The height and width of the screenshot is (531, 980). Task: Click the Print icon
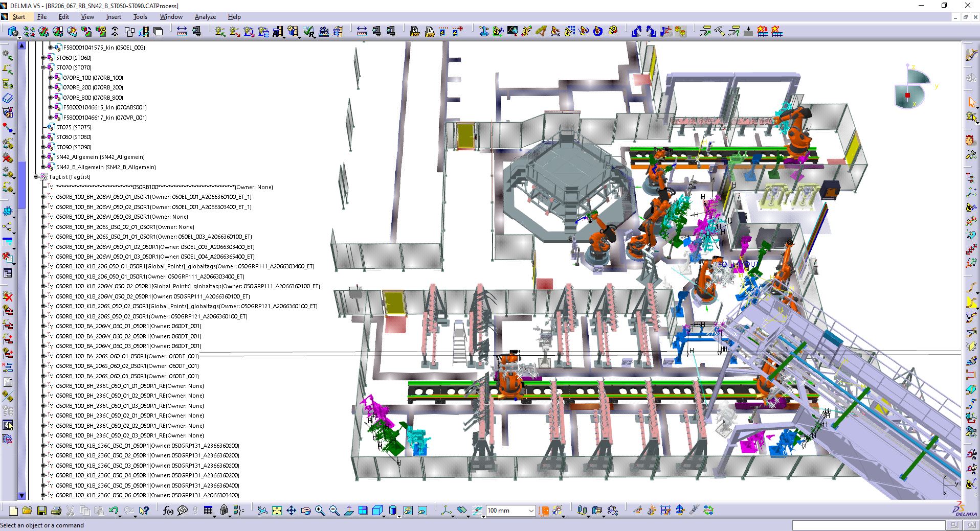coord(56,510)
